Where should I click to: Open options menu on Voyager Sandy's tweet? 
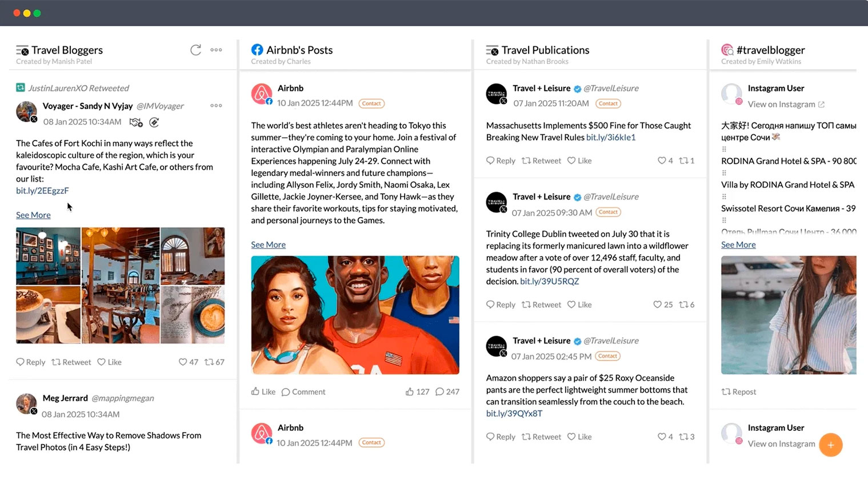(x=216, y=106)
